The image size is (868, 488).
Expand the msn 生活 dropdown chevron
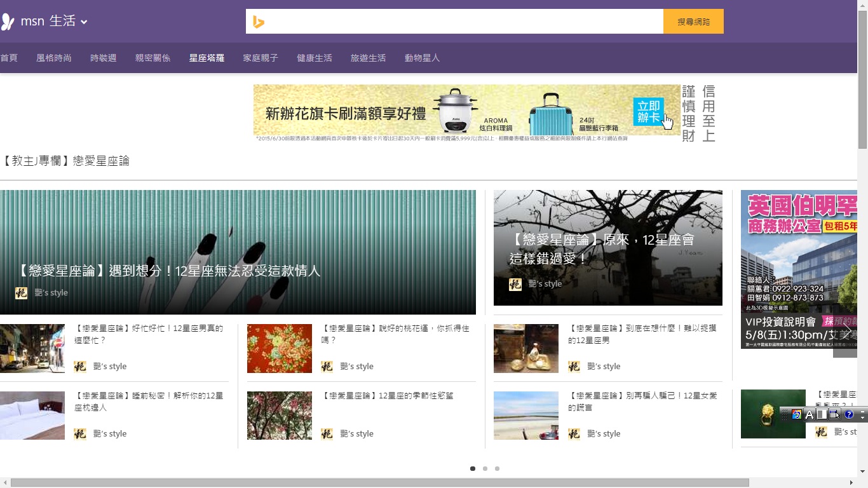tap(84, 22)
